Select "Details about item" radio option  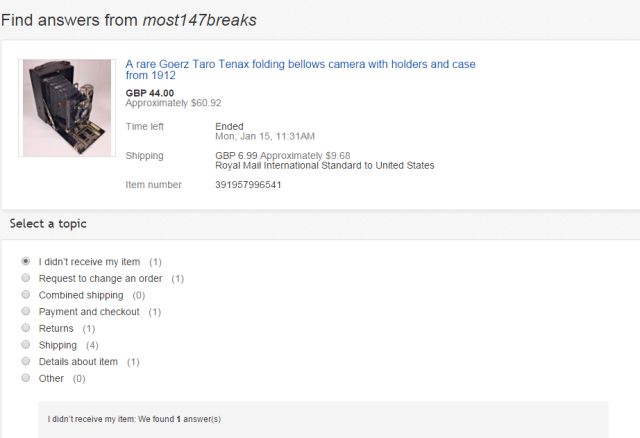pos(26,362)
